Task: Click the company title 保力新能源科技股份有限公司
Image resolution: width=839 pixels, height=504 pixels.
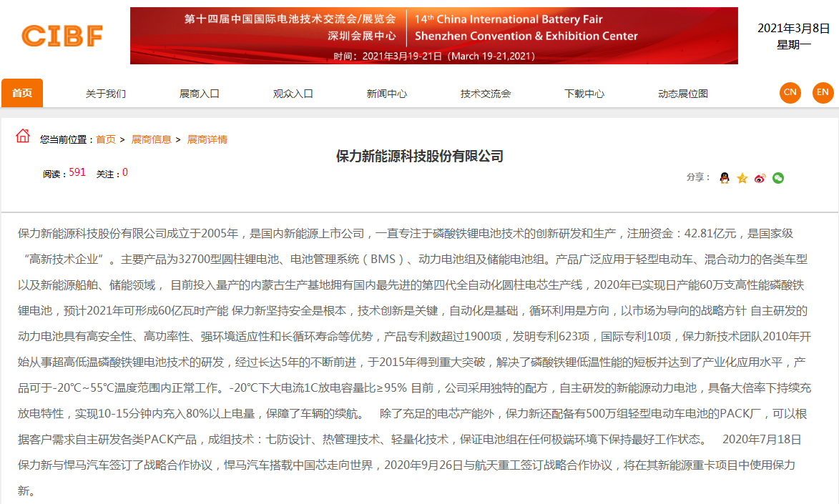Action: coord(419,157)
